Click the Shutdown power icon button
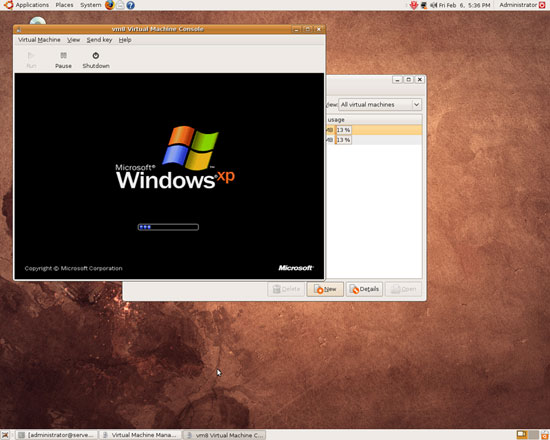 [x=96, y=60]
